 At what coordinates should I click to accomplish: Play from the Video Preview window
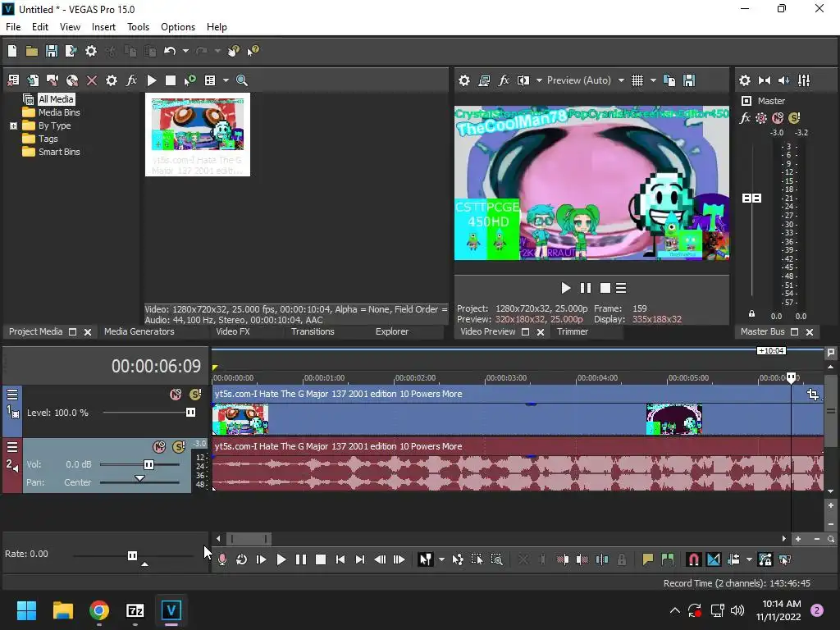tap(566, 288)
